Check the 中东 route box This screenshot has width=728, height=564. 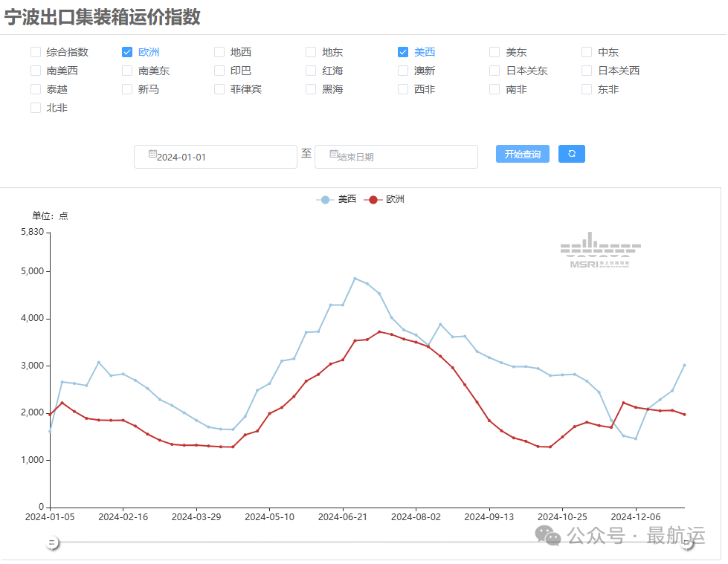[587, 52]
